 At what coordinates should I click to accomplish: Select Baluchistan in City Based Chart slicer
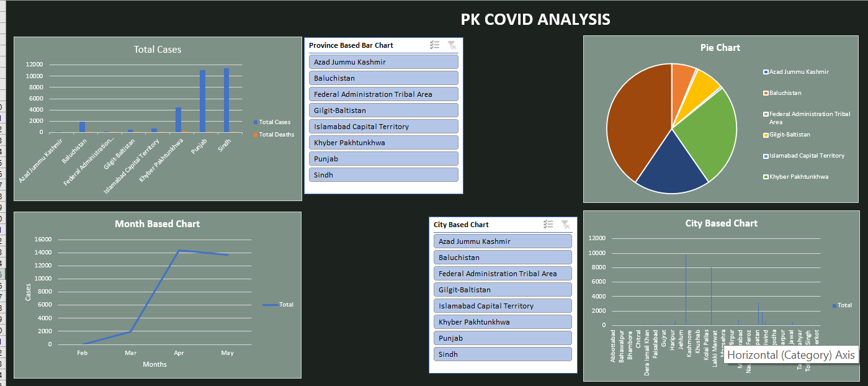tap(503, 258)
